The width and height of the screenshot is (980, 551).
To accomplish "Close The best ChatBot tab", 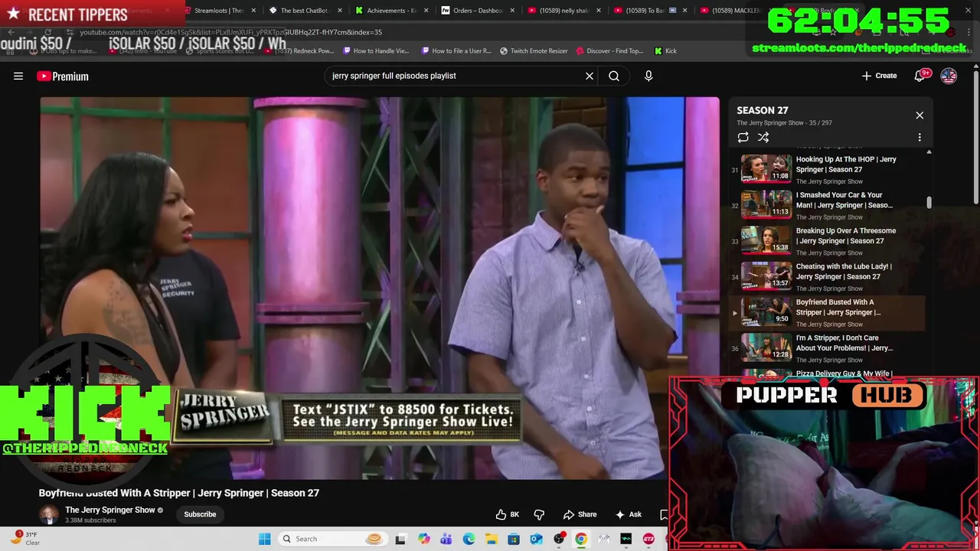I will [339, 11].
